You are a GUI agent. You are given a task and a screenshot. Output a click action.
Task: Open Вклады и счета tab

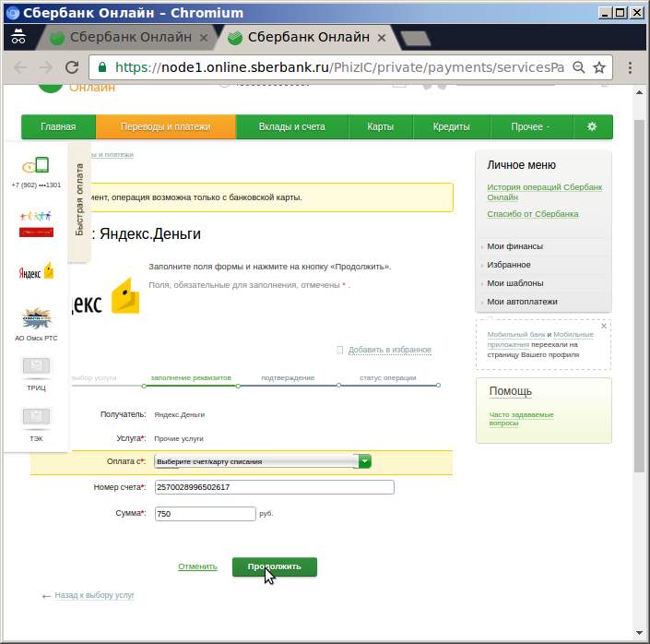pos(292,126)
